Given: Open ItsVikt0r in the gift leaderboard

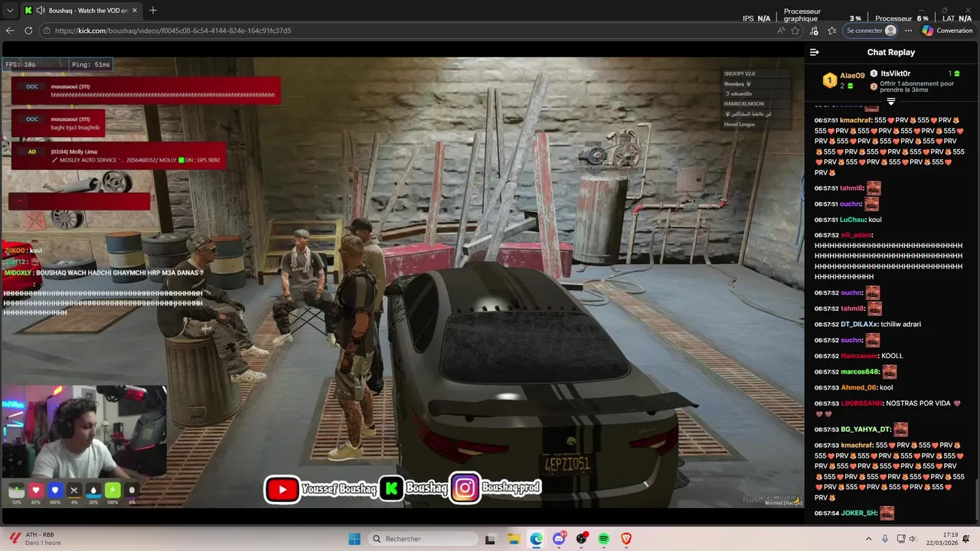Looking at the screenshot, I should click(895, 73).
